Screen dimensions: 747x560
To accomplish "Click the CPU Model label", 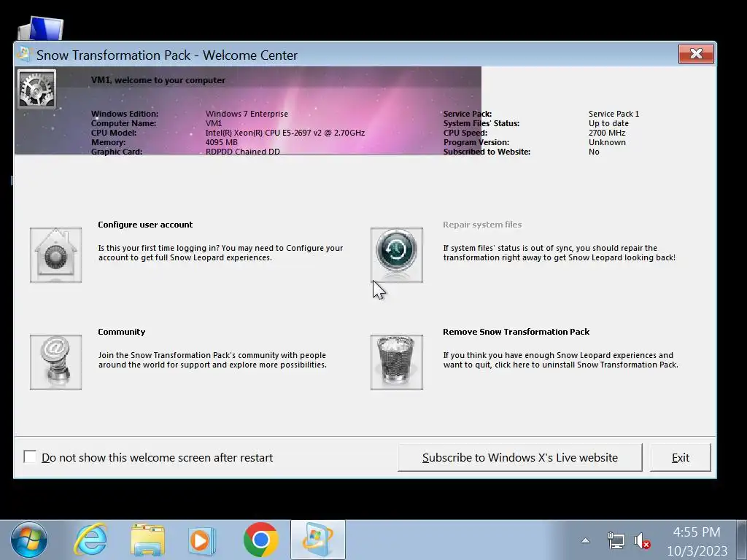I will coord(113,133).
